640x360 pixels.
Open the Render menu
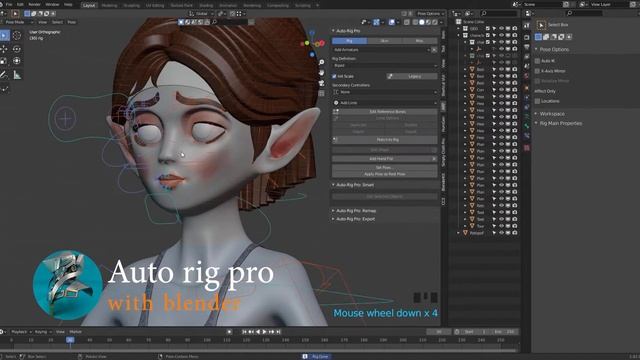(x=34, y=4)
